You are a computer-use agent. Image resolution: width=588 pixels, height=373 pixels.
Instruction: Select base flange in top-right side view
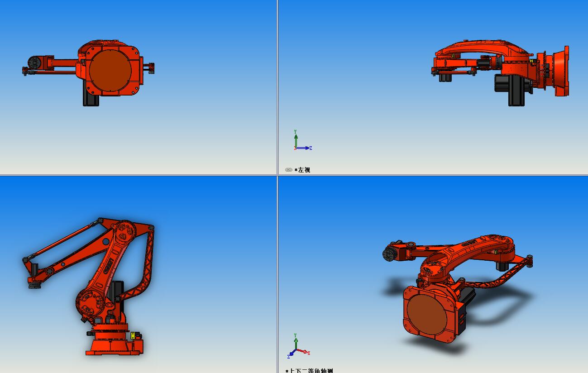pyautogui.click(x=561, y=70)
